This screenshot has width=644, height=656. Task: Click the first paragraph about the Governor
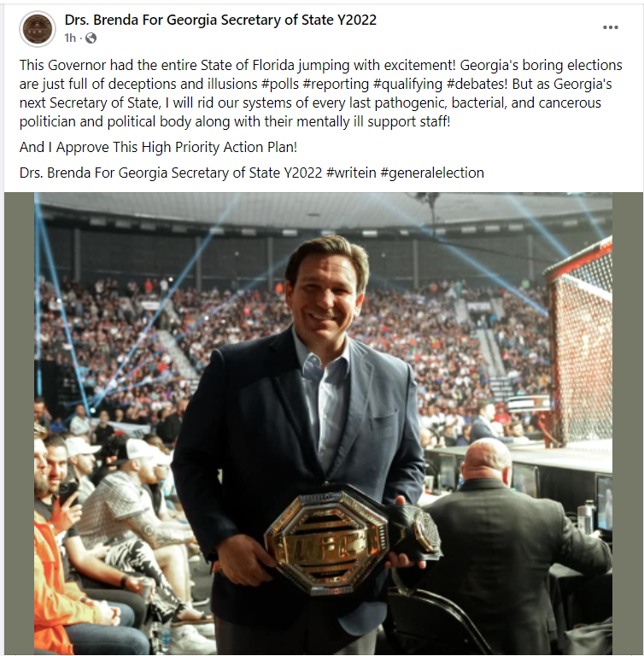click(x=320, y=93)
